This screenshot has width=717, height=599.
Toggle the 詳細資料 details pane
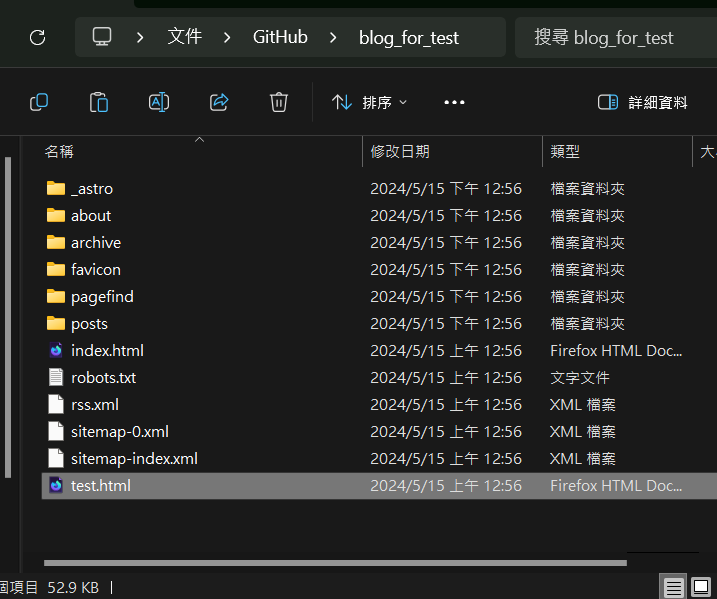coord(642,102)
